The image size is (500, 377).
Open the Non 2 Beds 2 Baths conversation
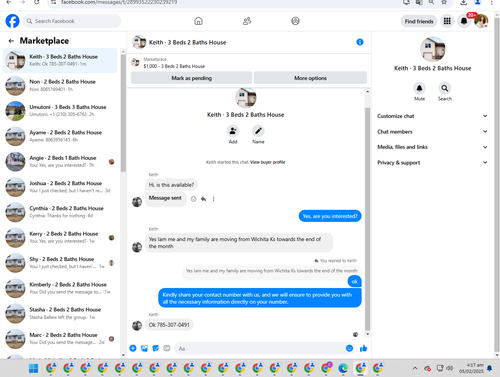(x=60, y=85)
